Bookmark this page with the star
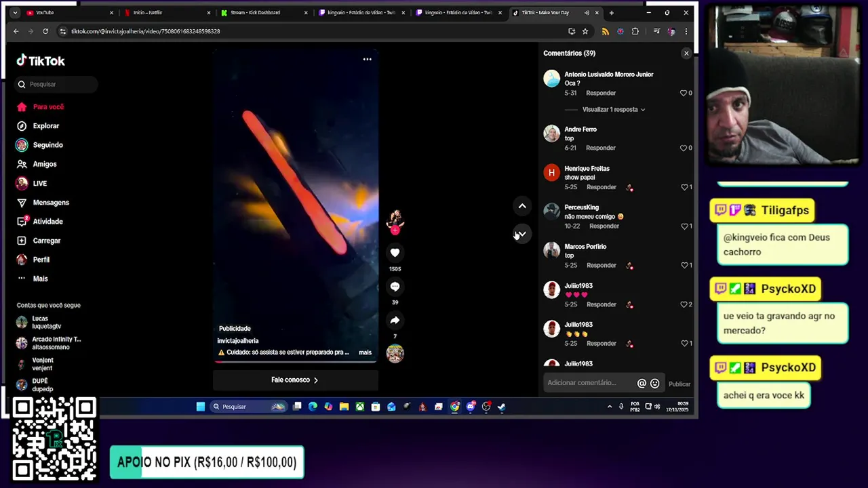The height and width of the screenshot is (488, 868). point(585,31)
